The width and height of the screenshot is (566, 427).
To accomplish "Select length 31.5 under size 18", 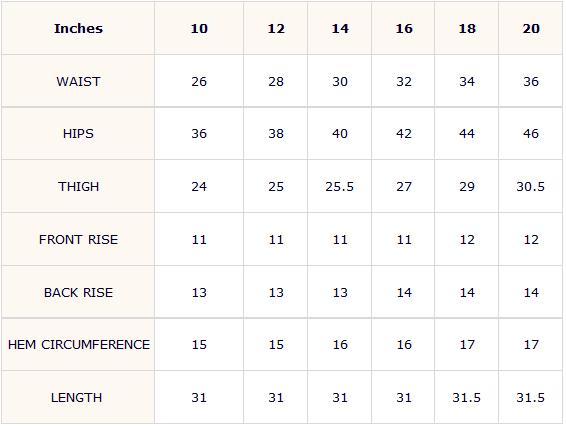I will click(x=466, y=397).
